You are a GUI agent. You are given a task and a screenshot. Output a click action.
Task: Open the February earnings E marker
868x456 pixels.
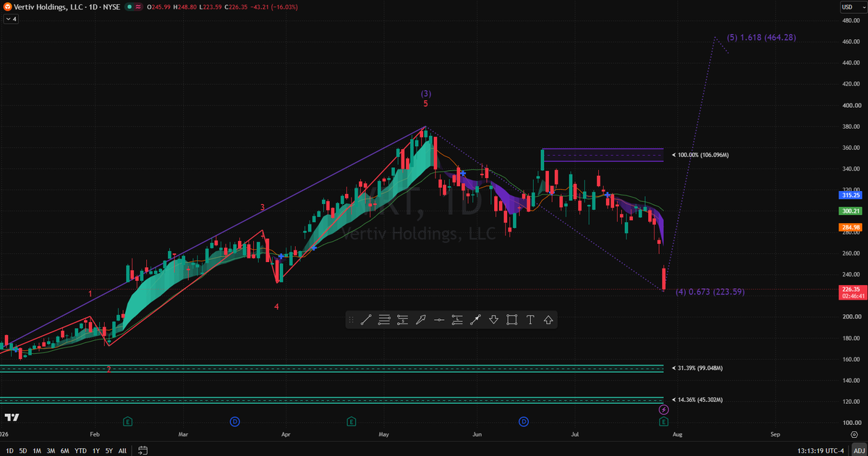coord(128,421)
